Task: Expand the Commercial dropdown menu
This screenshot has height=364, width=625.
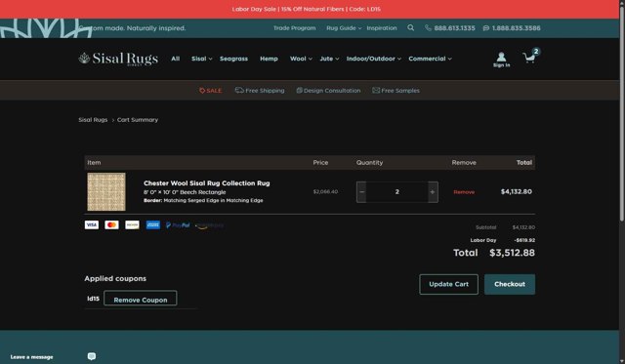Action: pyautogui.click(x=430, y=59)
